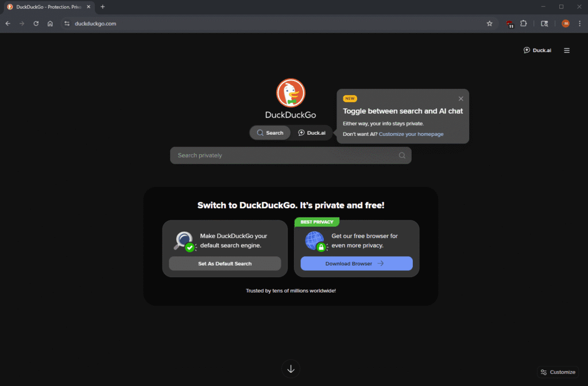Go to browser home page

51,24
